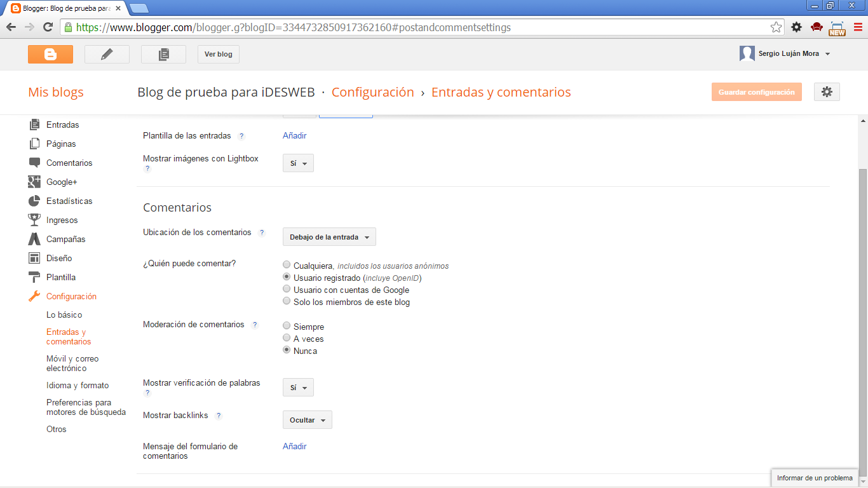Open Idioma y formato submenu
The width and height of the screenshot is (868, 488).
tap(78, 385)
